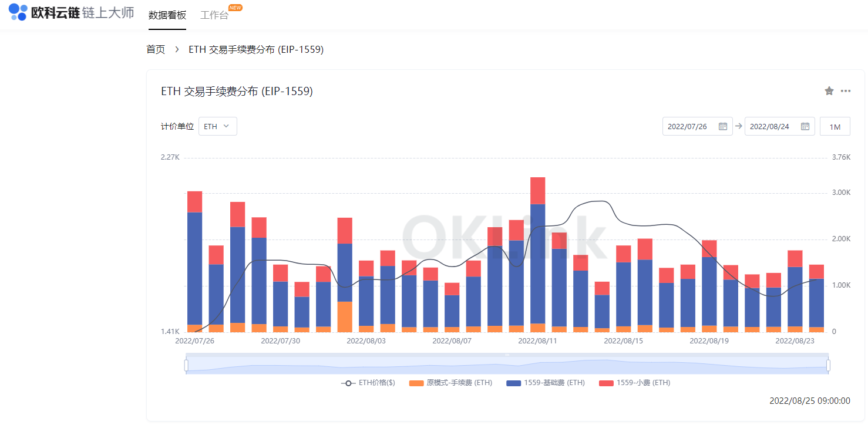Image resolution: width=868 pixels, height=425 pixels.
Task: Open the ETH 计价单位 dropdown
Action: [x=217, y=126]
